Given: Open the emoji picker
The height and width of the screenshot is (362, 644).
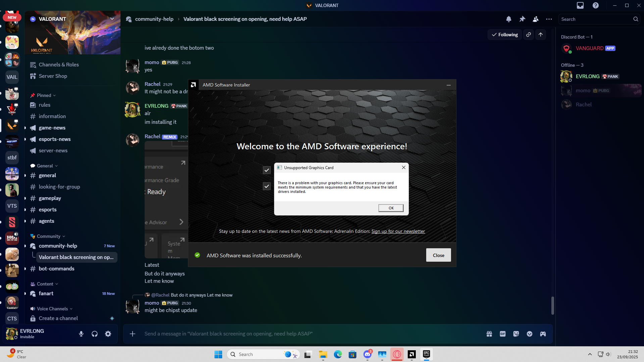Looking at the screenshot, I should (x=530, y=334).
